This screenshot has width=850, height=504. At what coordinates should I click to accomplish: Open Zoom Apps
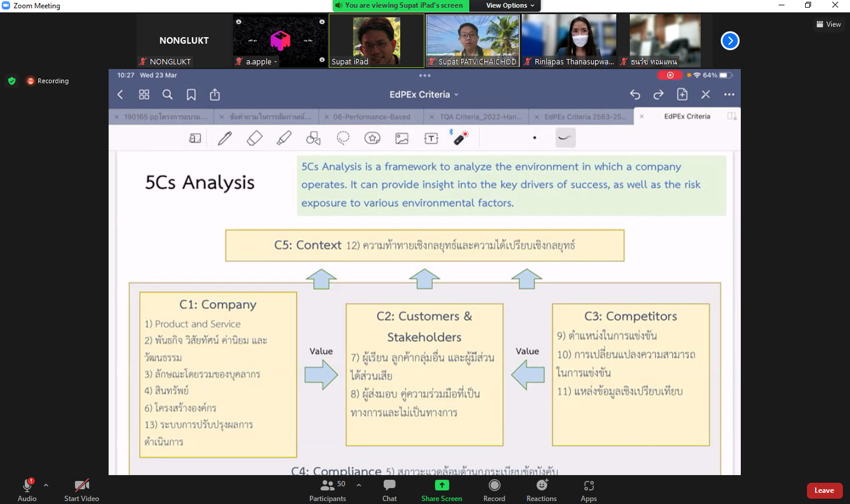pyautogui.click(x=589, y=489)
